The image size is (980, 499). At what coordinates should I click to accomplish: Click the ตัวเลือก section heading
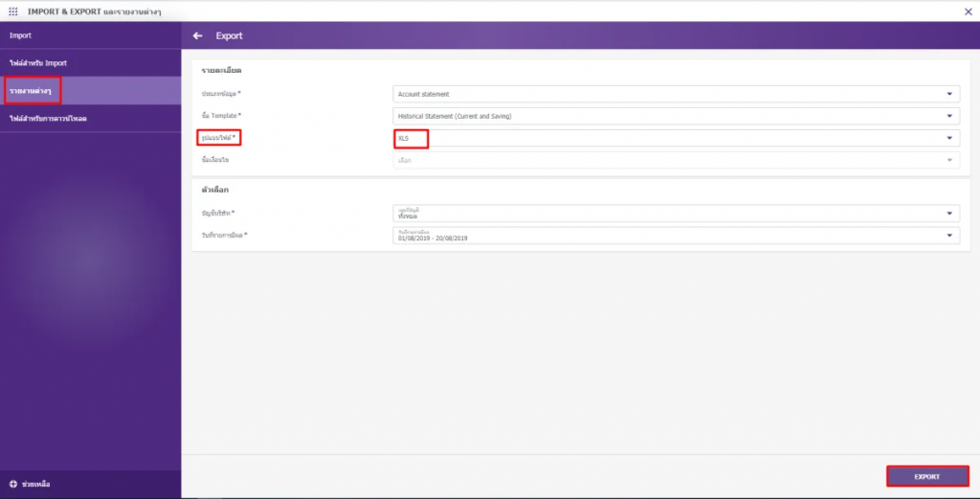pyautogui.click(x=215, y=190)
